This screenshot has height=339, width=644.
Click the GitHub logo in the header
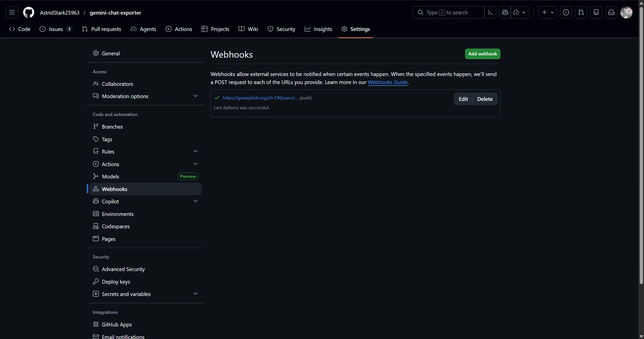(29, 12)
